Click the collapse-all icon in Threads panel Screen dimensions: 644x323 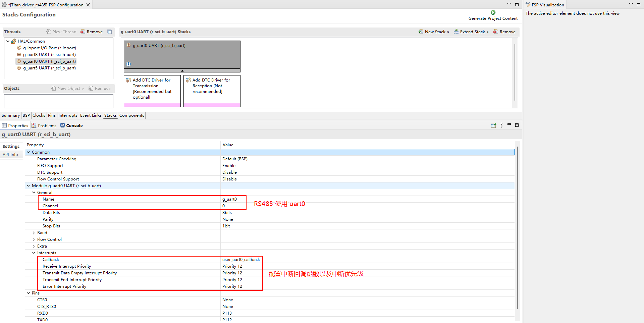(110, 32)
